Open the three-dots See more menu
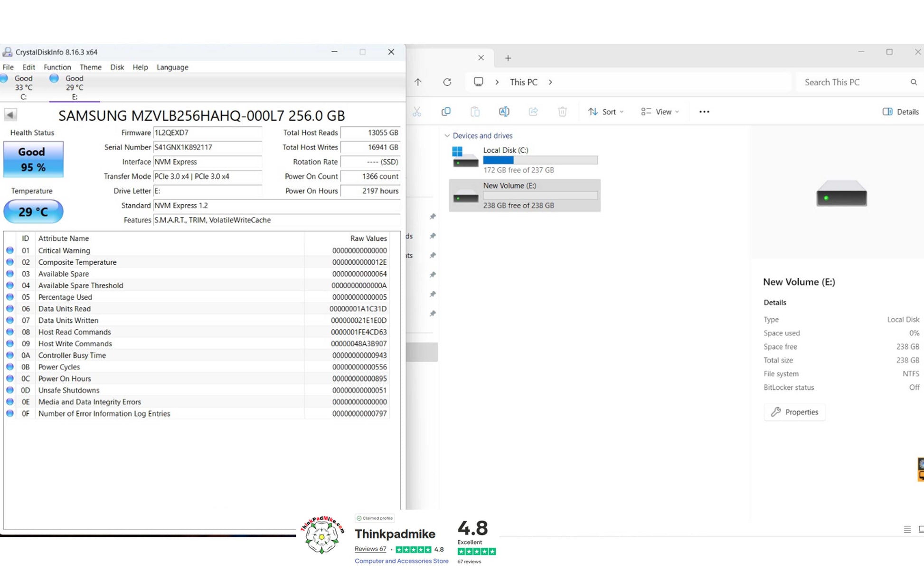 click(x=704, y=112)
